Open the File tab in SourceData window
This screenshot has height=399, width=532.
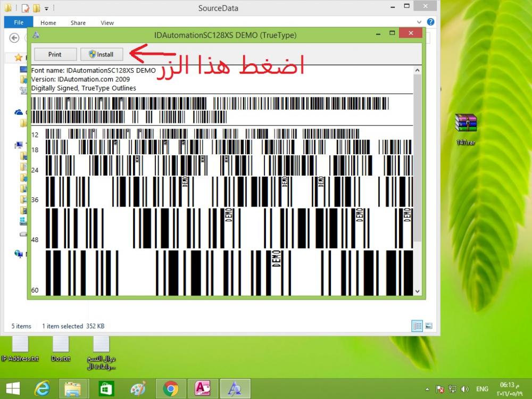pyautogui.click(x=19, y=22)
